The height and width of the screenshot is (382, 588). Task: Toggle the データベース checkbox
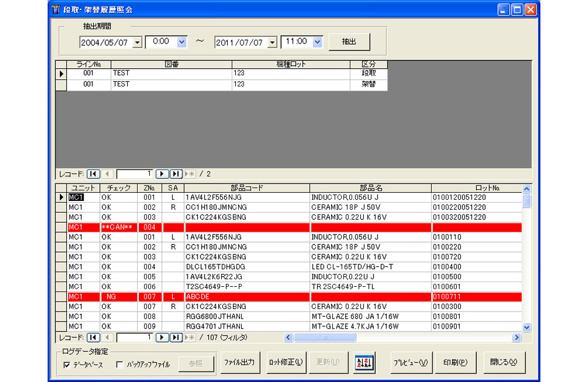pos(67,365)
